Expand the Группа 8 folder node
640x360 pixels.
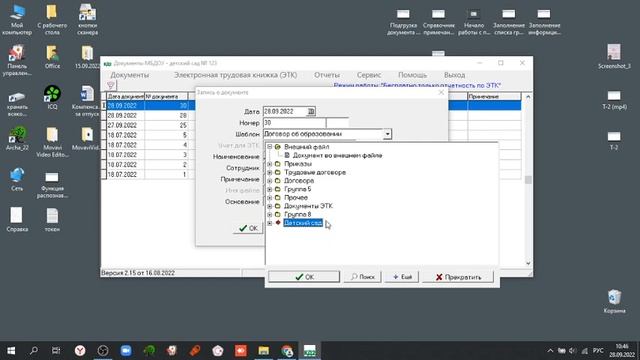pyautogui.click(x=269, y=214)
